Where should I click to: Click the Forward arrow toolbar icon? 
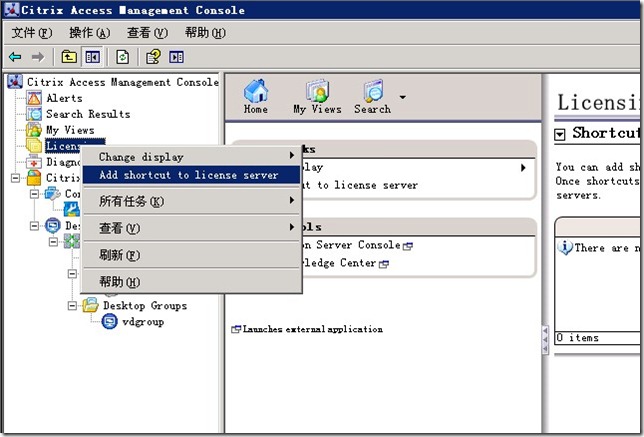38,57
